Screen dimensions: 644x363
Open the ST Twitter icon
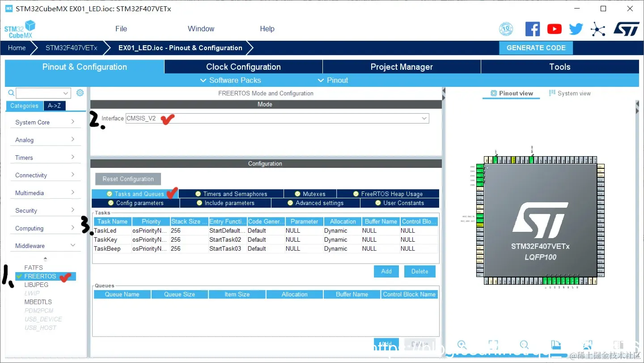click(x=576, y=29)
